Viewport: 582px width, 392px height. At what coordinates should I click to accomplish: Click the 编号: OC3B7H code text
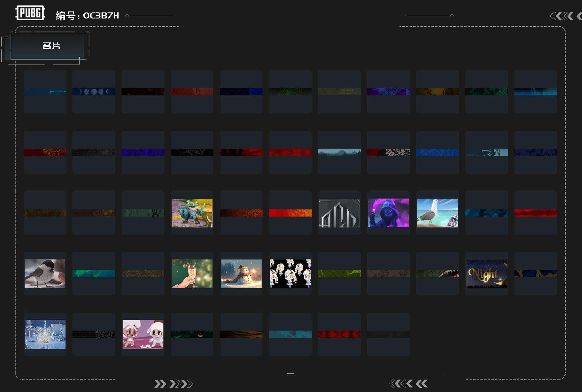87,15
